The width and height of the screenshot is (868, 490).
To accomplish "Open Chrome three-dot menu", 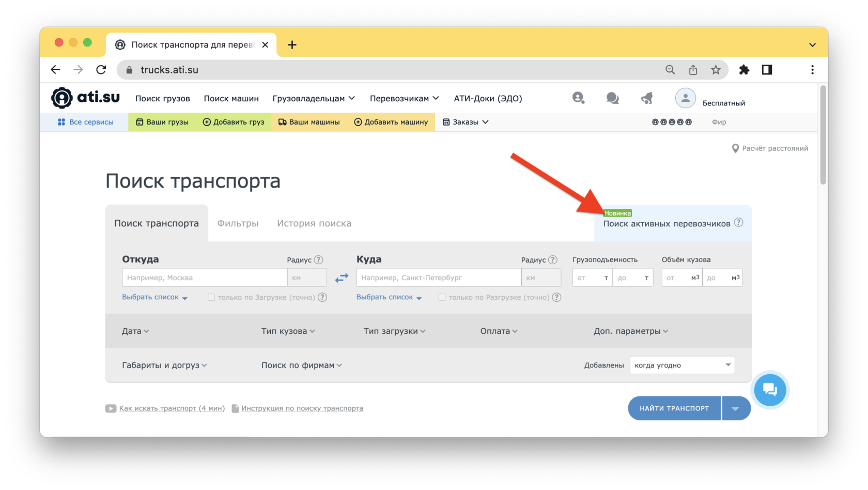I will click(812, 70).
